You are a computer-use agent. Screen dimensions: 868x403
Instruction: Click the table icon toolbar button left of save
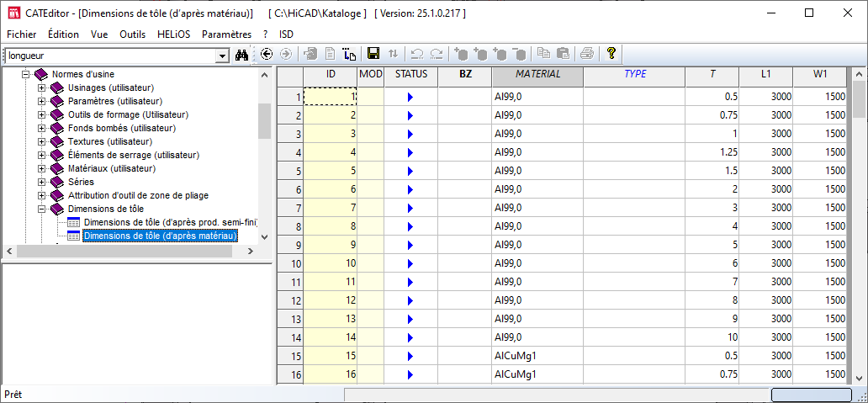[x=350, y=54]
